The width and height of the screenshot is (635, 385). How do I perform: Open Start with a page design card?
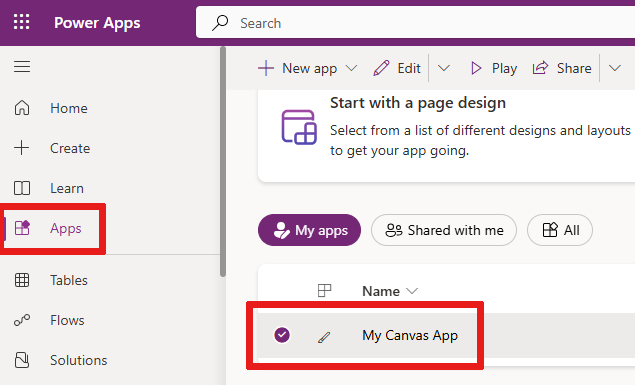click(446, 136)
